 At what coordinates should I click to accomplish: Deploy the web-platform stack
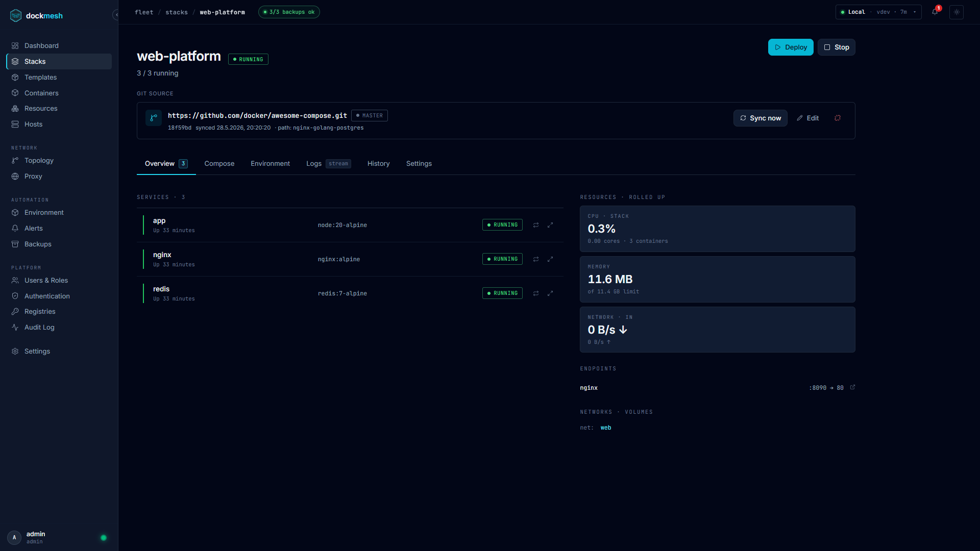click(791, 47)
